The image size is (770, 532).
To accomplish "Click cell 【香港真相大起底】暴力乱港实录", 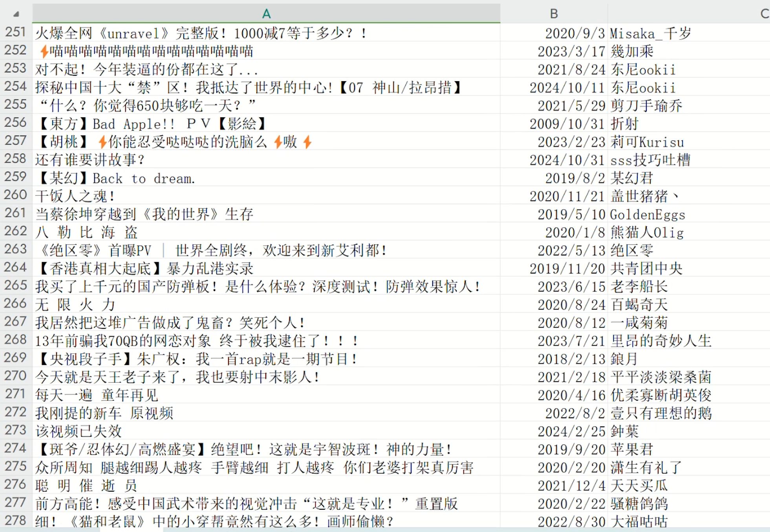I will [266, 268].
